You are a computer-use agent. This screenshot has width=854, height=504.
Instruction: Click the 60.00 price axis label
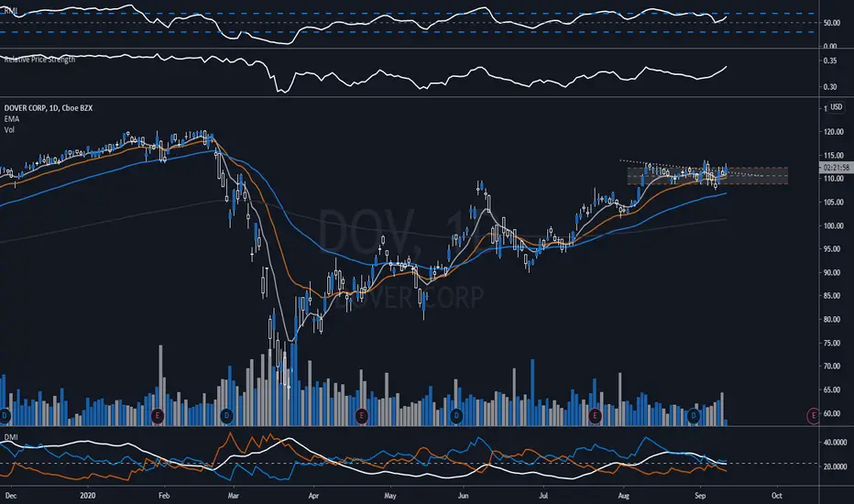[833, 413]
